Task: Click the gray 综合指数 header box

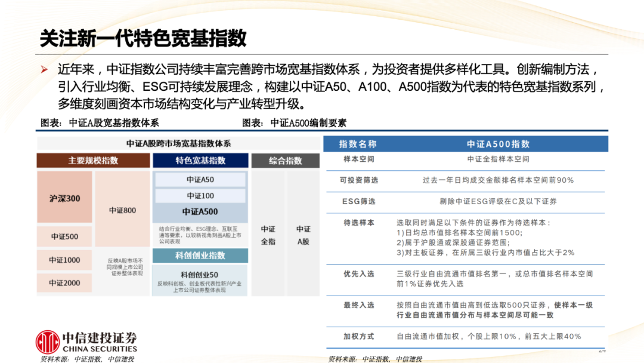Action: 286,161
